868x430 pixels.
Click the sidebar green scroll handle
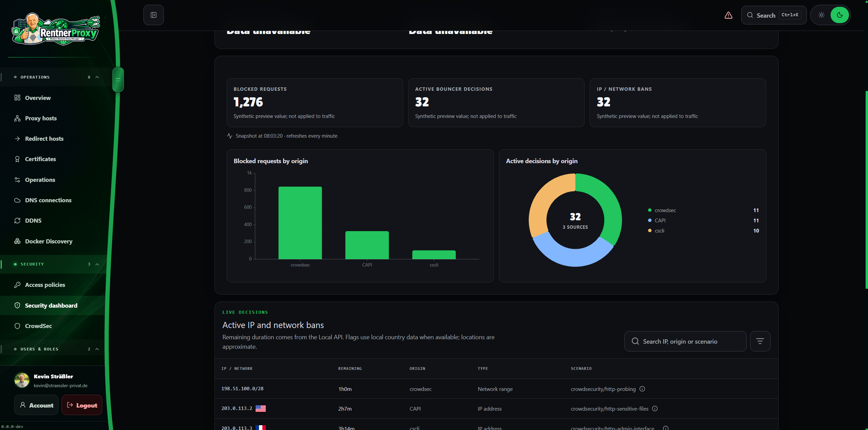pyautogui.click(x=118, y=80)
